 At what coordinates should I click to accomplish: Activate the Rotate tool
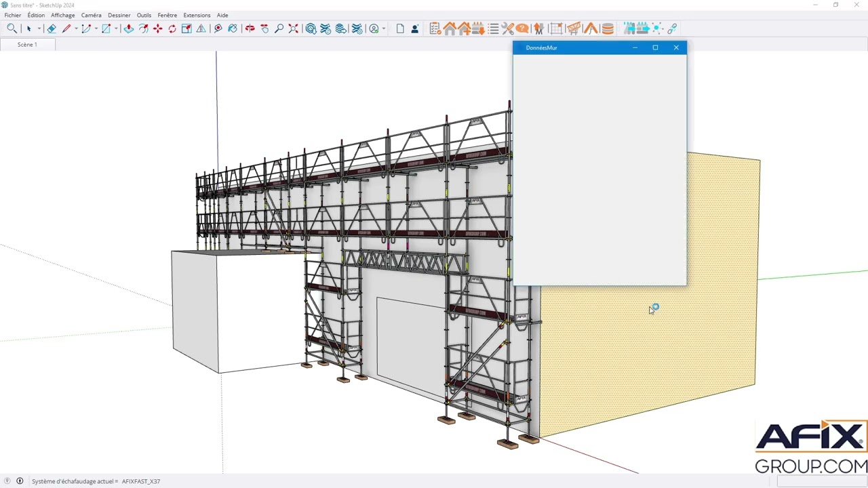click(172, 28)
